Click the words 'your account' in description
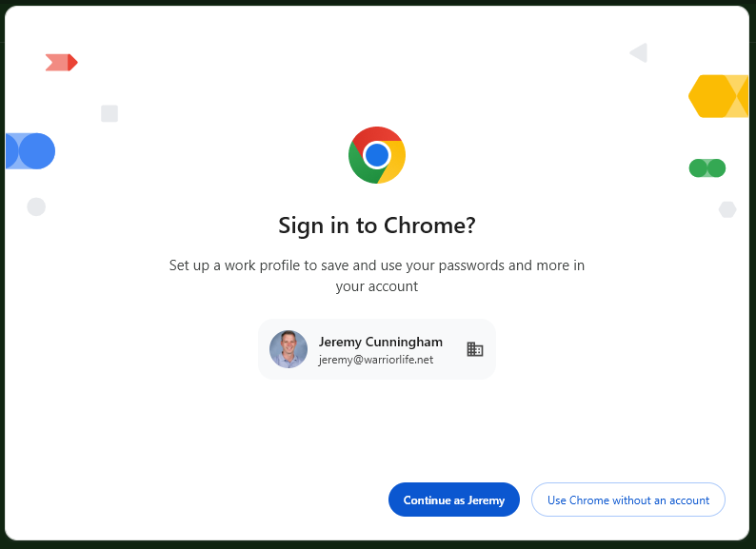 [377, 285]
